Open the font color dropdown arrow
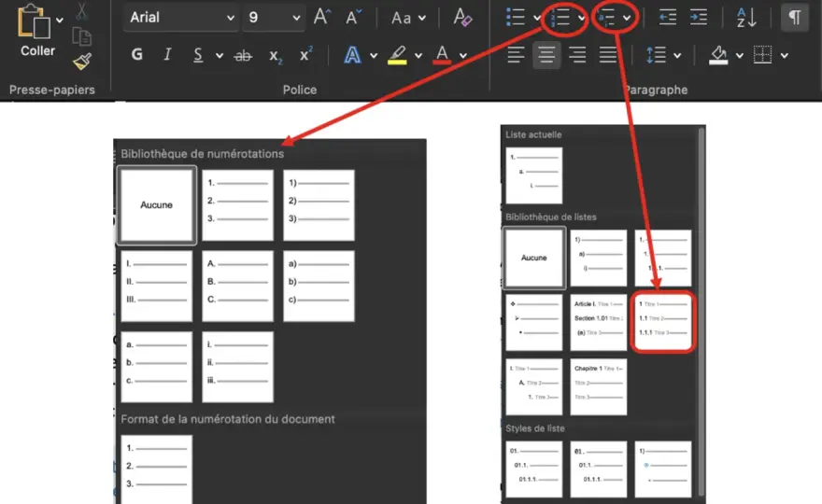822x504 pixels. 463,56
